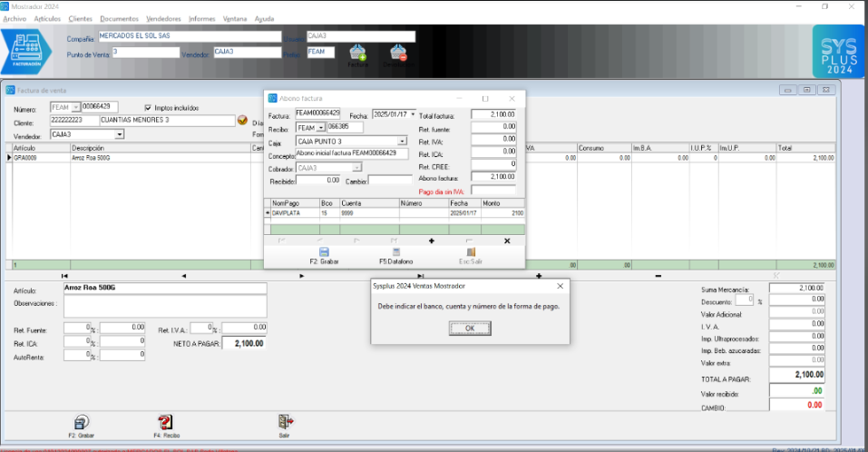Open the Archivo menu

coord(15,19)
